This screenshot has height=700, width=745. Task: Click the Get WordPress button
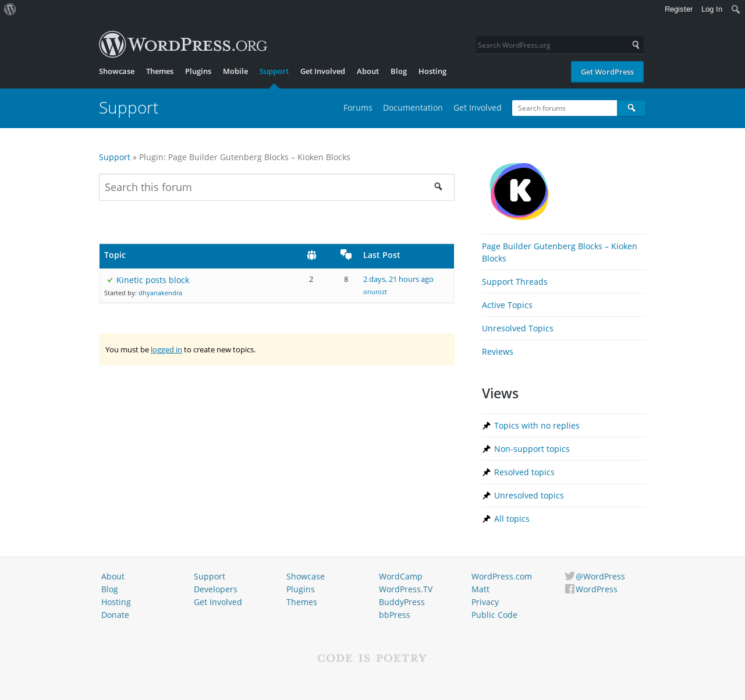point(607,72)
